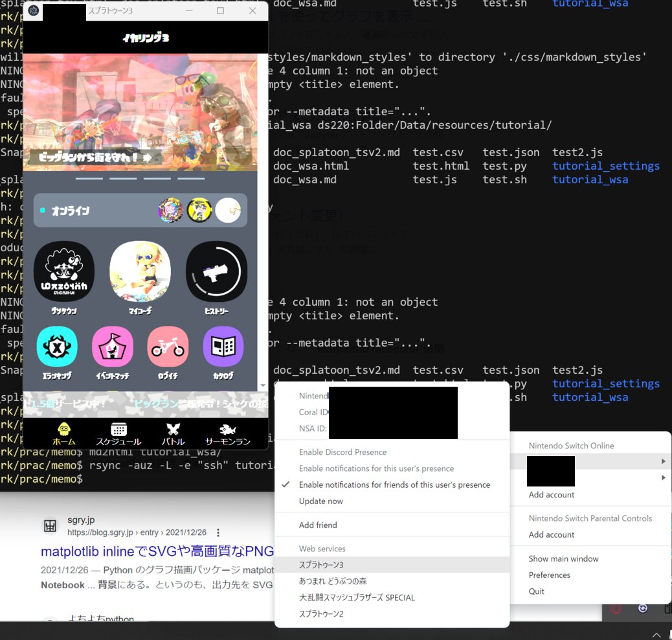672x640 pixels.
Task: Open the ヒストリー weapon icon
Action: [x=215, y=271]
